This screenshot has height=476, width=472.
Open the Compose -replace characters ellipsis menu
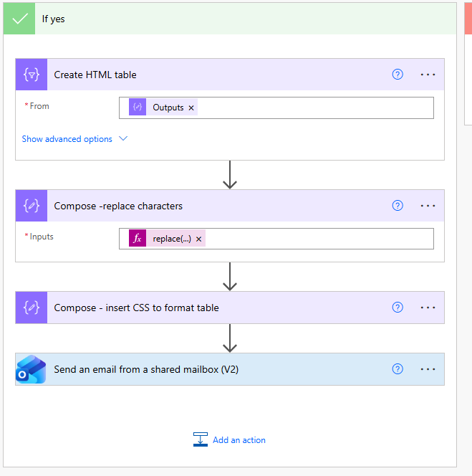pos(428,206)
